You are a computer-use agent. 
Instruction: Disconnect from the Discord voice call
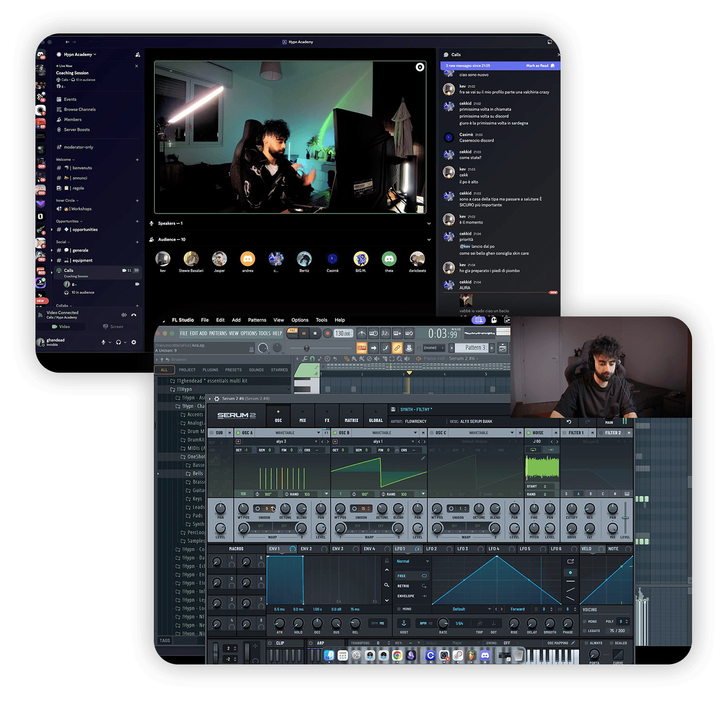tap(134, 315)
